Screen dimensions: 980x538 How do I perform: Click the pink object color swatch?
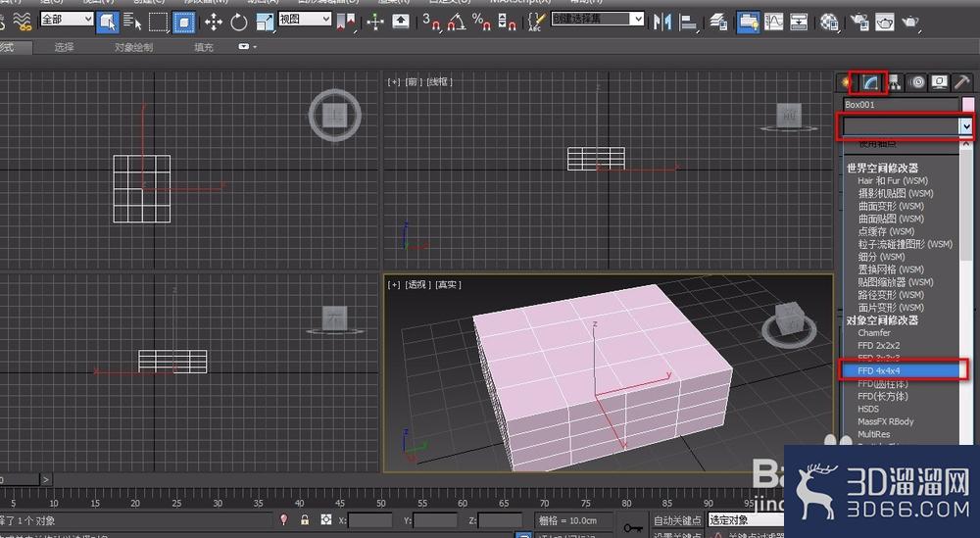click(x=967, y=104)
